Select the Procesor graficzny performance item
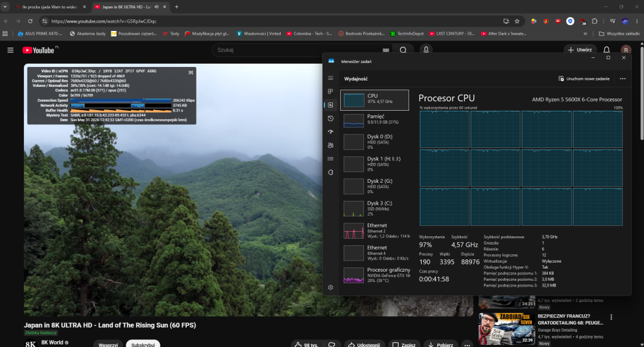644x347 pixels. [x=375, y=275]
